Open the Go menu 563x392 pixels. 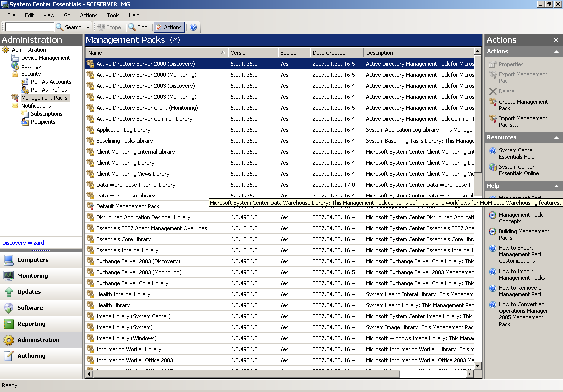coord(67,15)
